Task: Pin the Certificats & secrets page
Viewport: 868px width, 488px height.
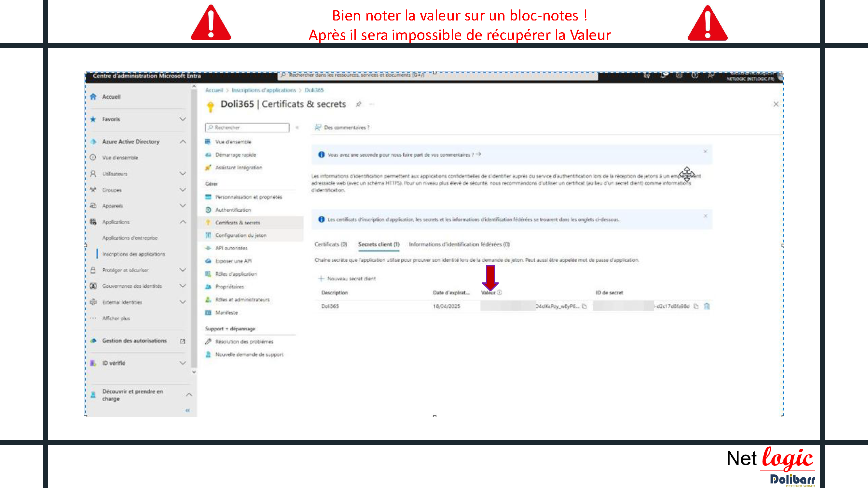Action: 359,104
